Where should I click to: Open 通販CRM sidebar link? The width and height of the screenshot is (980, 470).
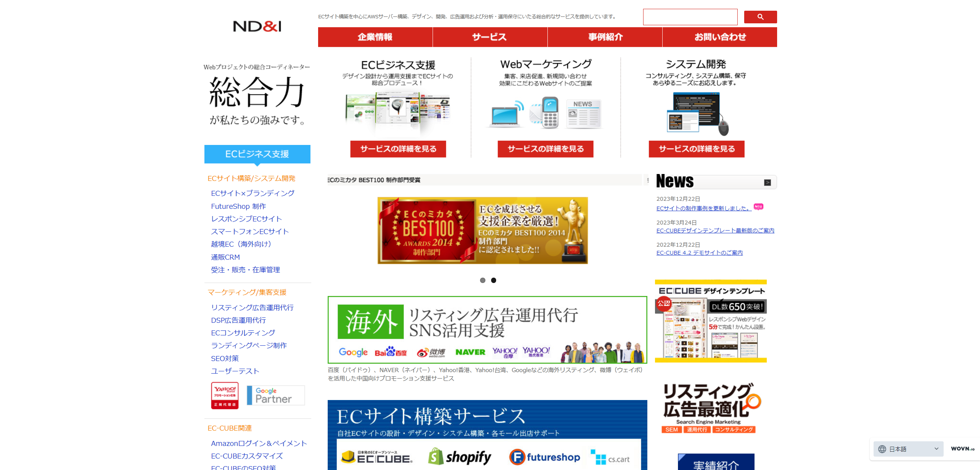tap(225, 257)
